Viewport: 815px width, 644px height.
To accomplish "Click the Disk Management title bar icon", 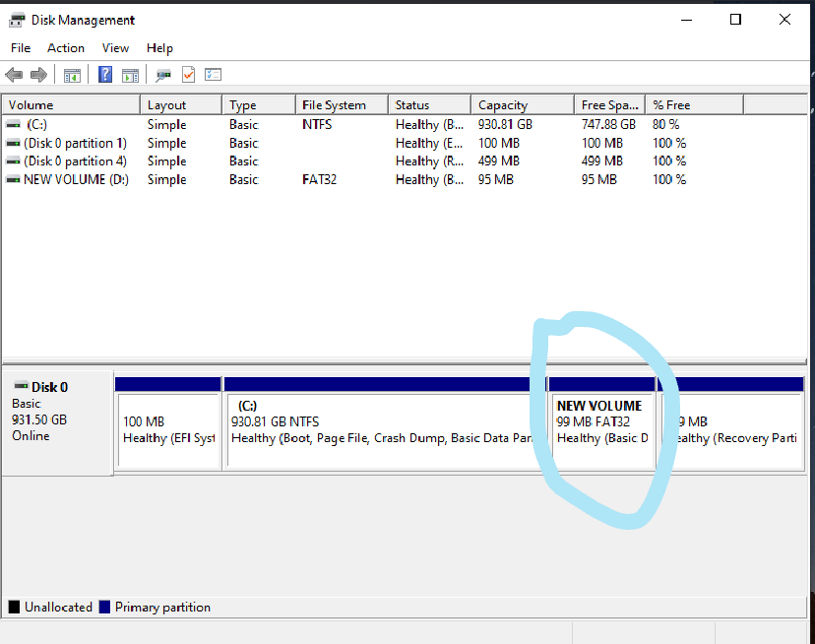I will point(17,21).
